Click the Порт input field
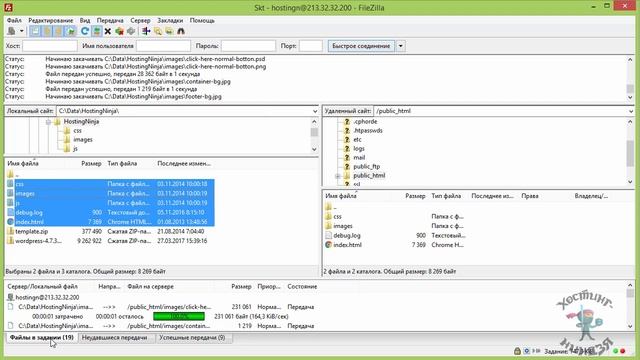Screen dimensions: 640x360 coord(311,46)
